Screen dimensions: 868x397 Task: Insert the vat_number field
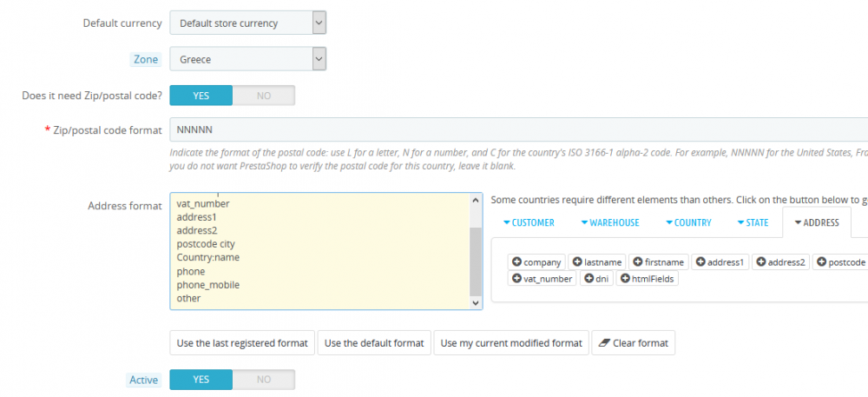point(542,279)
